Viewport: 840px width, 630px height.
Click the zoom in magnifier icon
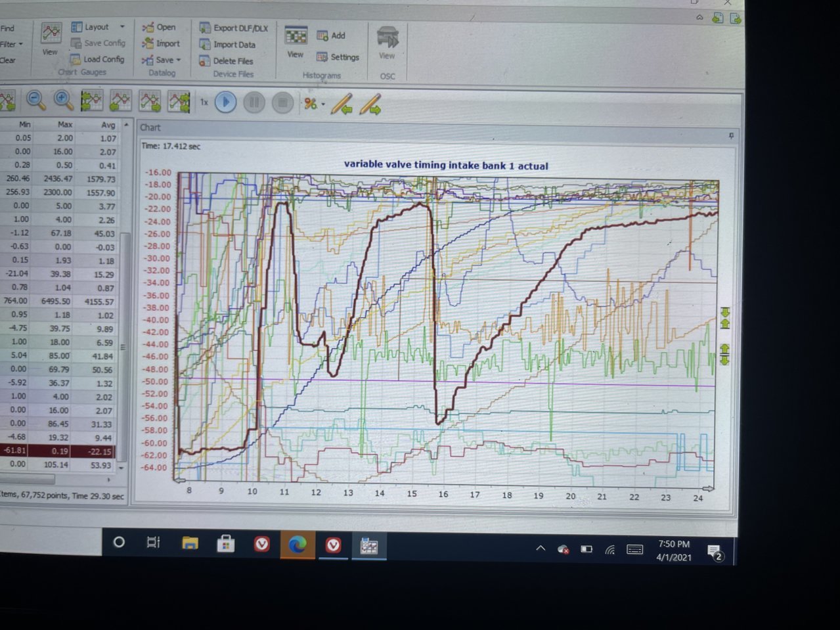click(x=64, y=100)
